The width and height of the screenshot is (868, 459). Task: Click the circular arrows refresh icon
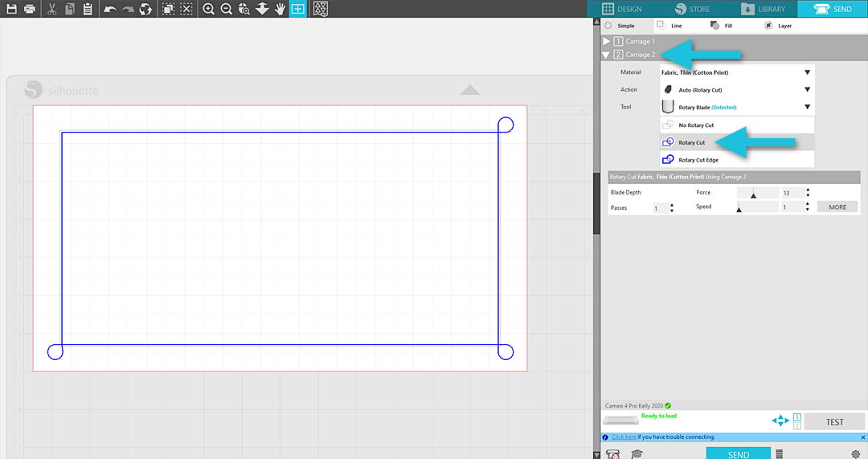pos(145,10)
